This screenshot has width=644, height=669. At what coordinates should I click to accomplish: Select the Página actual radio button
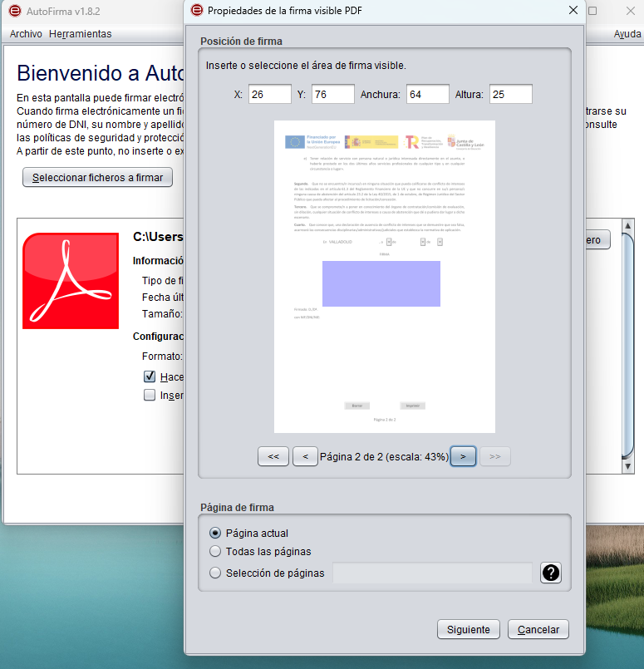click(x=215, y=533)
